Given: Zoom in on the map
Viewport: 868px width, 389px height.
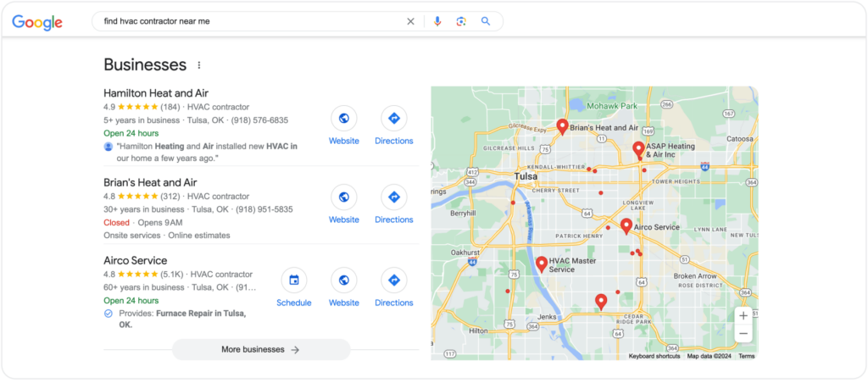Looking at the screenshot, I should [x=743, y=316].
